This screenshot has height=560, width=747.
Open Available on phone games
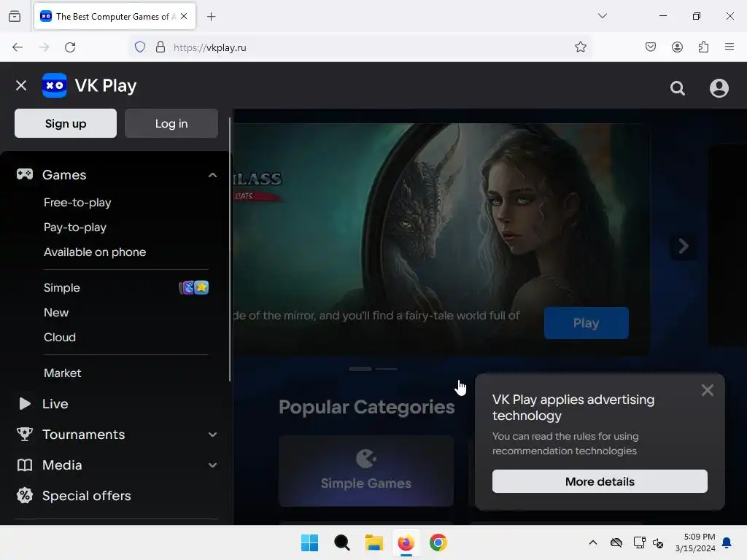tap(95, 252)
